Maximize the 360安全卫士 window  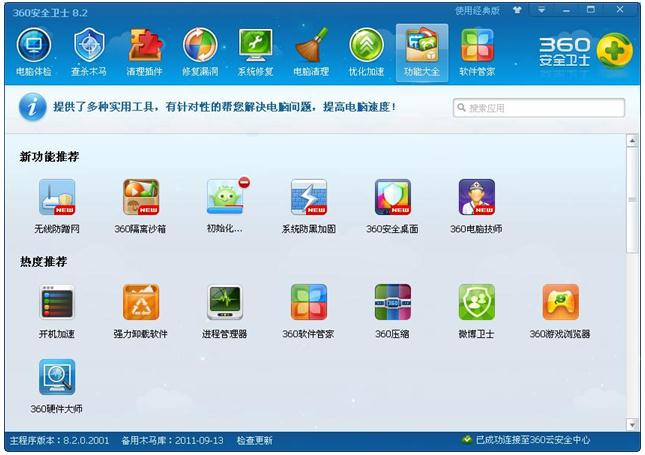(591, 10)
